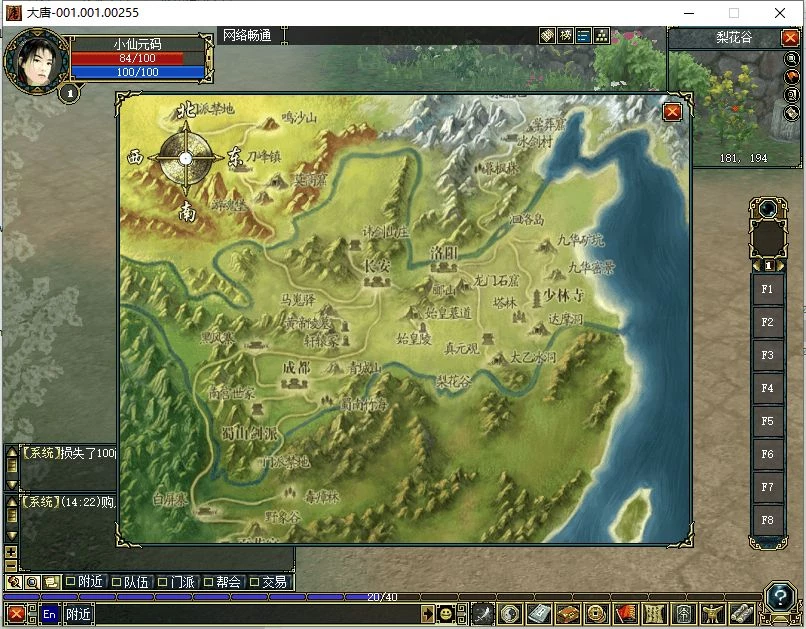This screenshot has width=806, height=629.
Task: Open the blue list icon in top toolbar
Action: [583, 35]
